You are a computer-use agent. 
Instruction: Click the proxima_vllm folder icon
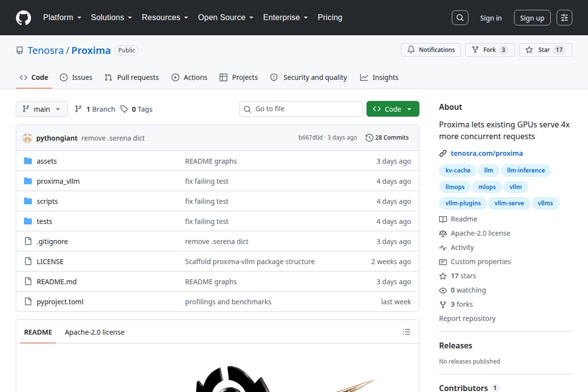28,181
